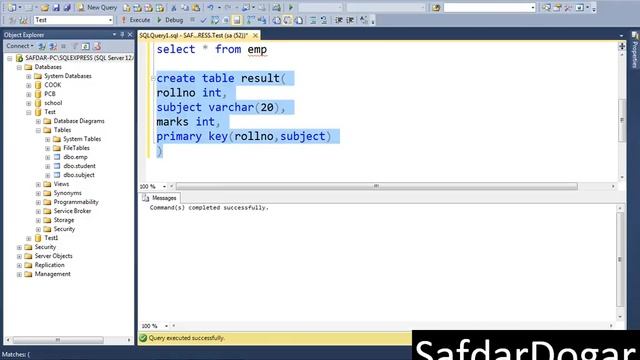
Task: Expand the System Databases folder
Action: (x=29, y=76)
